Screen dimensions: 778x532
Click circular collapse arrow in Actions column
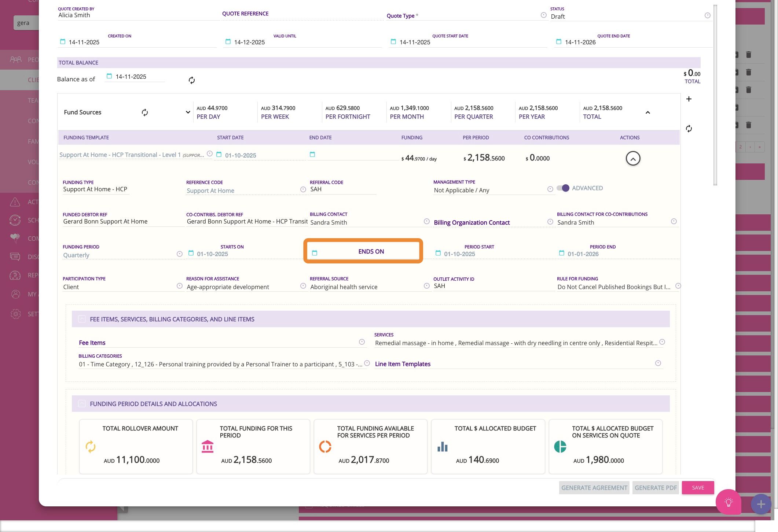[x=632, y=159]
